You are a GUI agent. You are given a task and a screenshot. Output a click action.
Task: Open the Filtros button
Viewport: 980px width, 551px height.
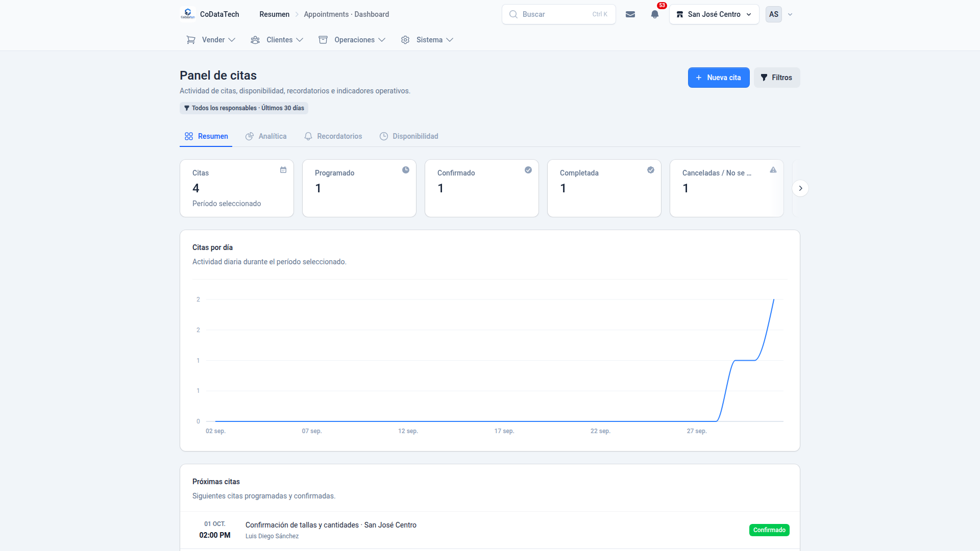point(777,78)
